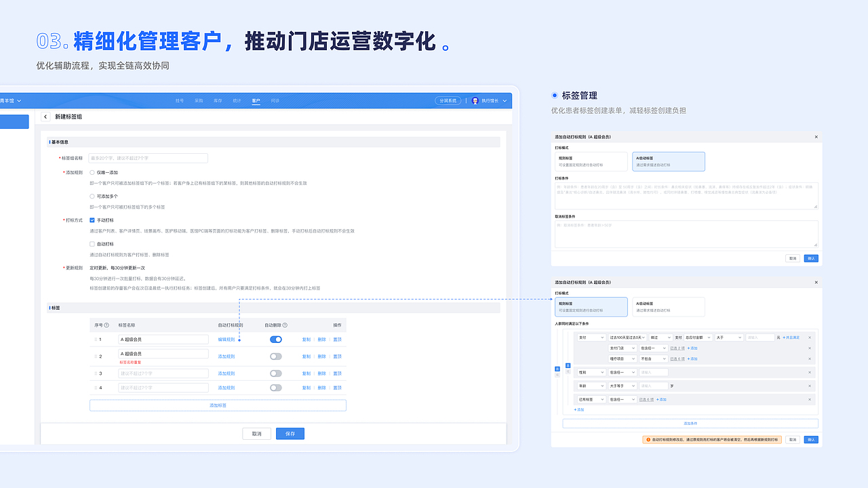The height and width of the screenshot is (488, 868).
Task: Close the 添加自动打标规则 dialog with the X
Action: pos(816,136)
